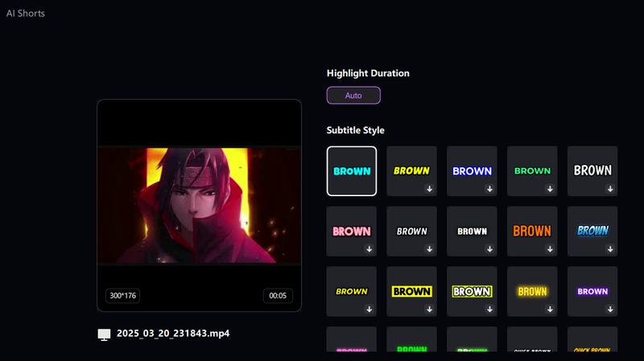Choose the green BROWN style in first row
Image resolution: width=644 pixels, height=361 pixels.
pos(532,171)
